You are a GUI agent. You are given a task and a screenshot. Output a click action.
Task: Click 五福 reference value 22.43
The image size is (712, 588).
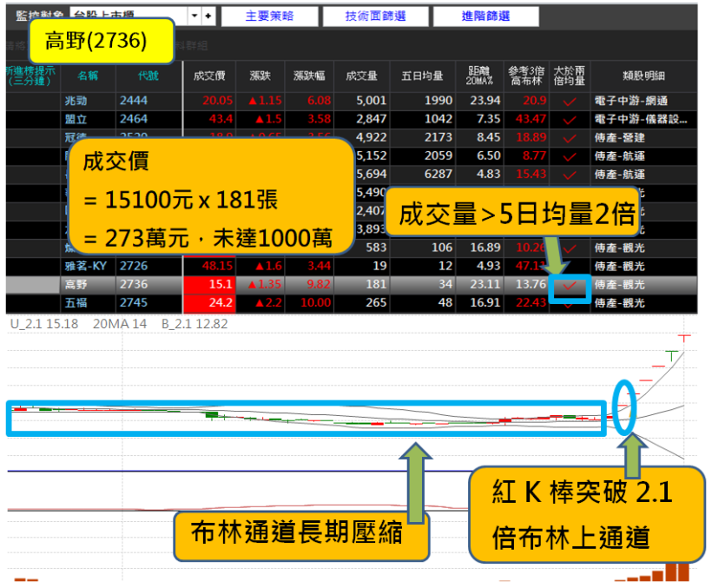pos(531,303)
